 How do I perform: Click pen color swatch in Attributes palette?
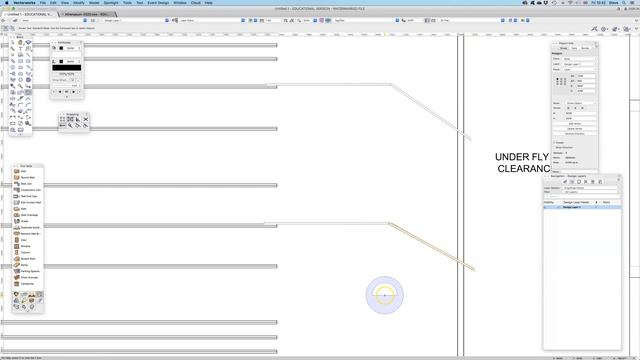pos(61,62)
